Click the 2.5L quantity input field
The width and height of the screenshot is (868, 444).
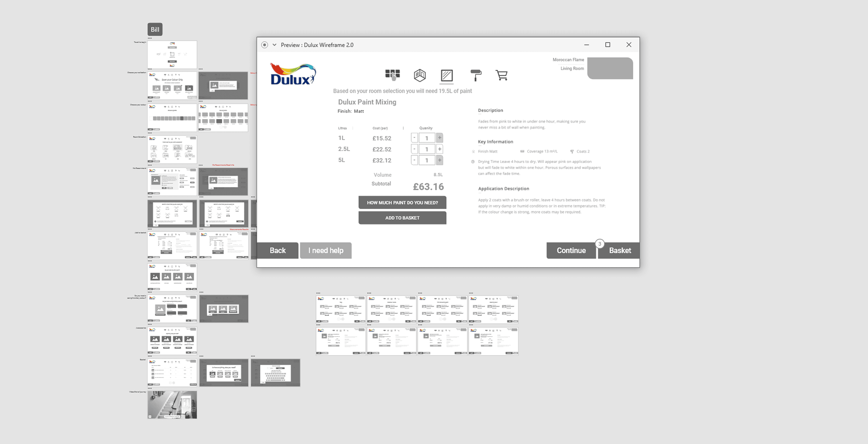[427, 149]
